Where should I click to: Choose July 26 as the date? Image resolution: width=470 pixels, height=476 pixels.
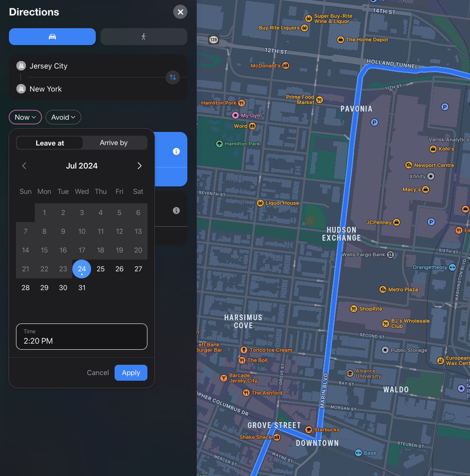tap(119, 269)
